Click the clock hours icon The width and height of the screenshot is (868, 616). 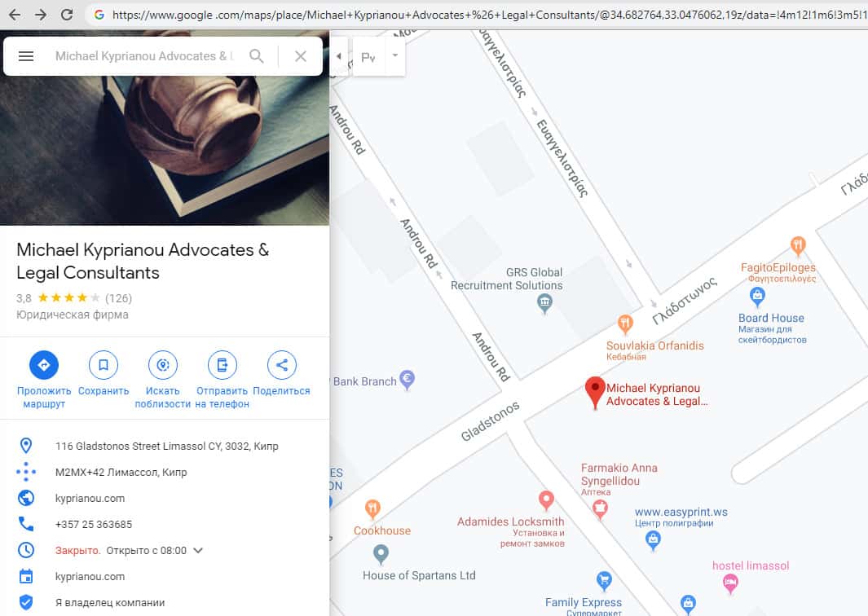pos(26,550)
